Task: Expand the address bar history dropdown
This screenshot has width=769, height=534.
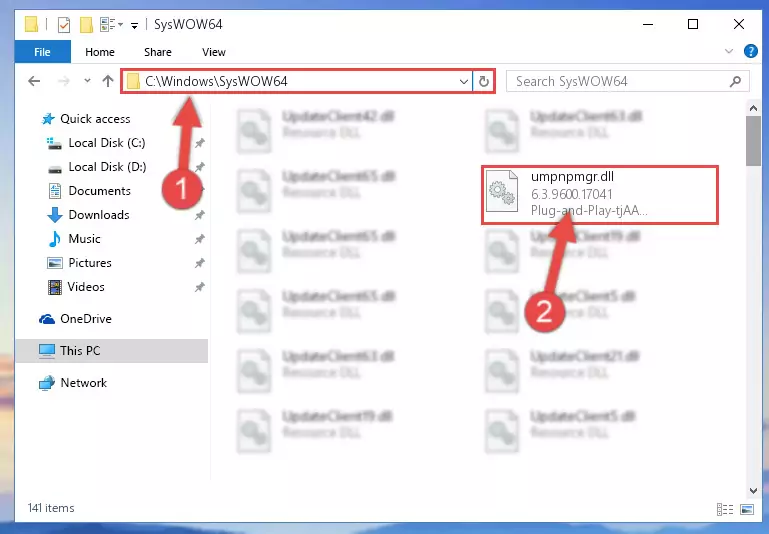Action: [463, 81]
